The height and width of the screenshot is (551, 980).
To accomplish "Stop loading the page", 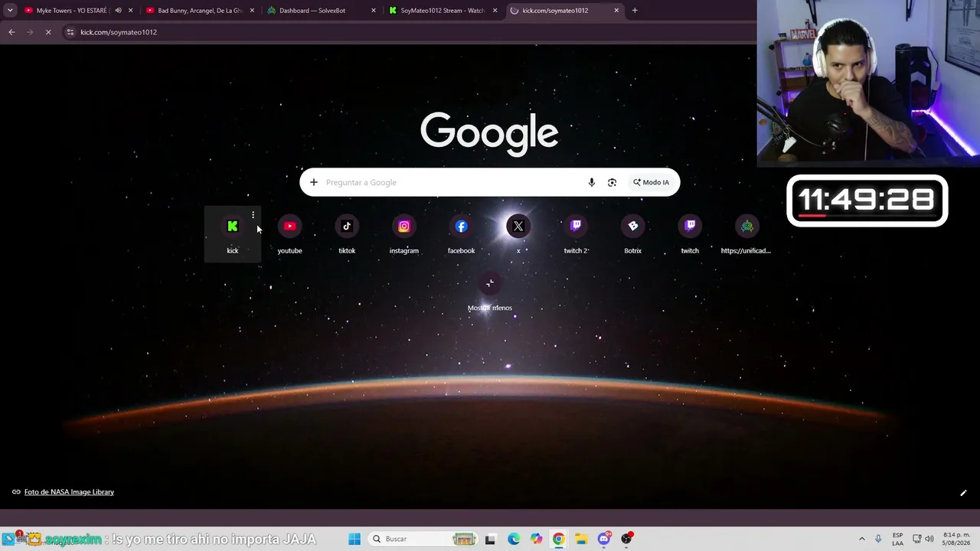I will tap(48, 32).
